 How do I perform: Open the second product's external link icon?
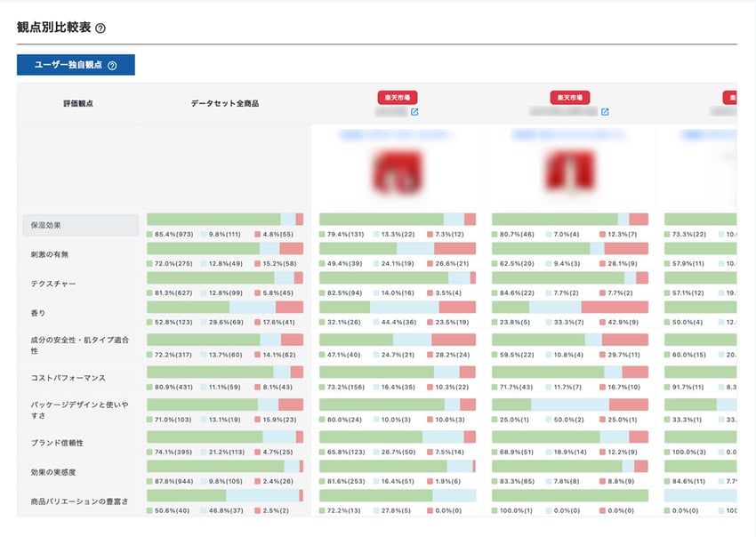(x=605, y=113)
